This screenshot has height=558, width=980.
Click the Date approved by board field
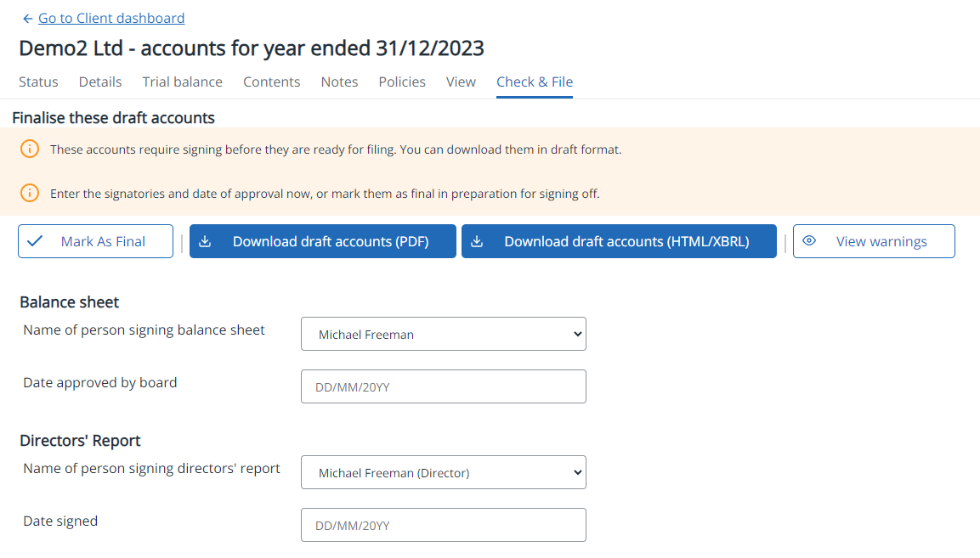point(443,386)
